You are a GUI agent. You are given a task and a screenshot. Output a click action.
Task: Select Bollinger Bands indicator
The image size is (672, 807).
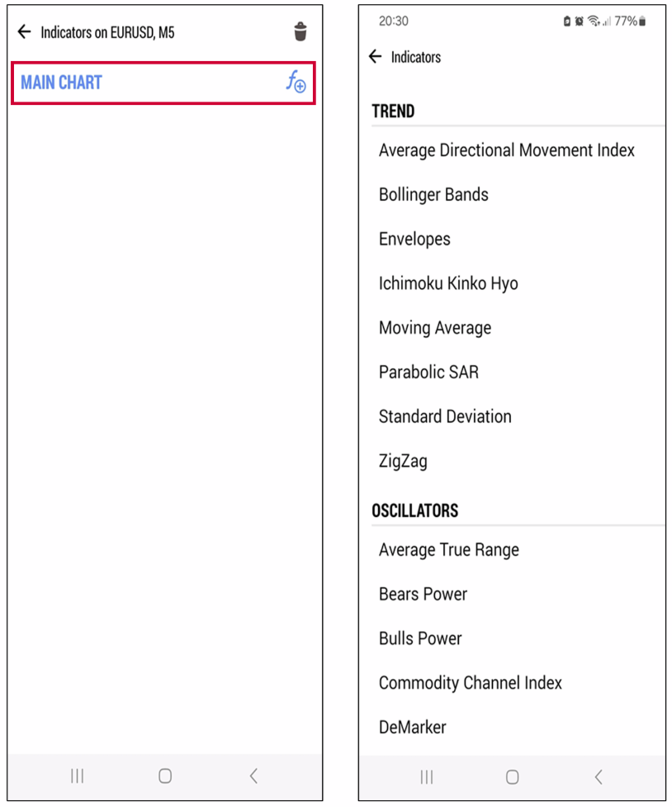[x=433, y=195]
